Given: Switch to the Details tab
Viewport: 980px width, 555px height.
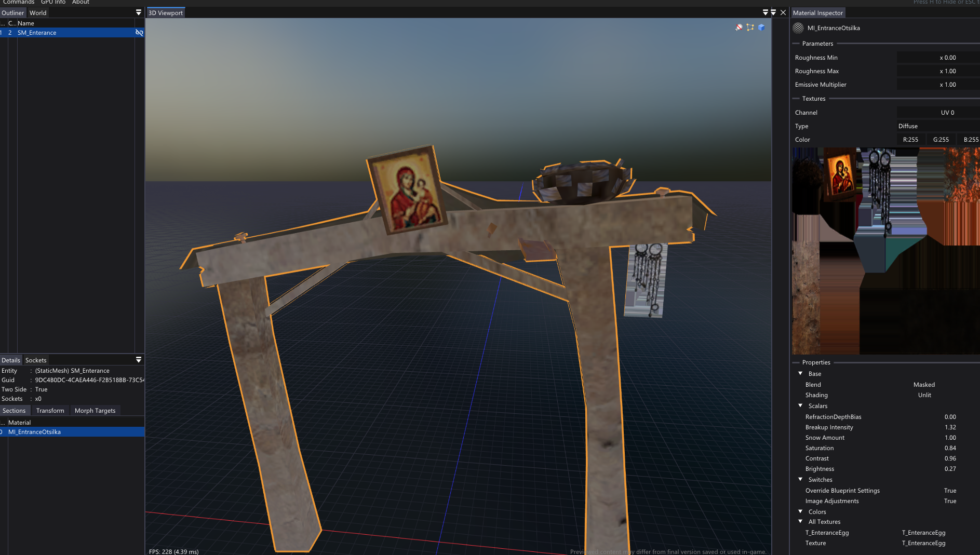Looking at the screenshot, I should [11, 360].
